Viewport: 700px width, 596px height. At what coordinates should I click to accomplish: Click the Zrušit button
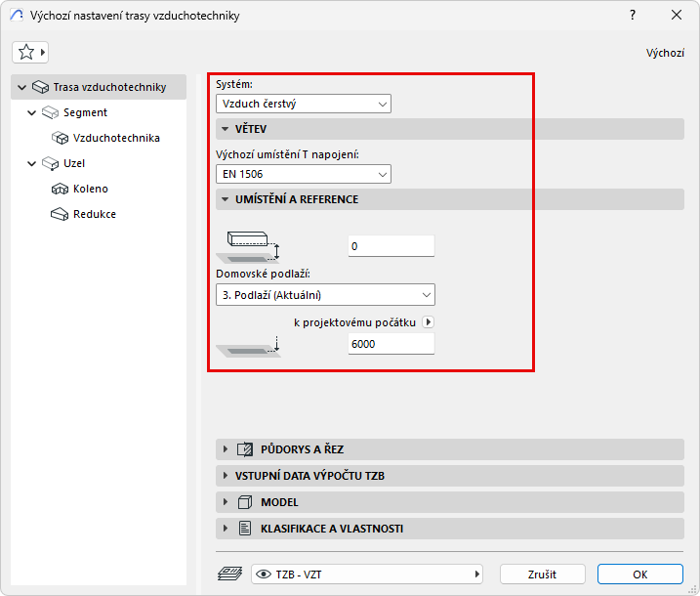[x=543, y=575]
